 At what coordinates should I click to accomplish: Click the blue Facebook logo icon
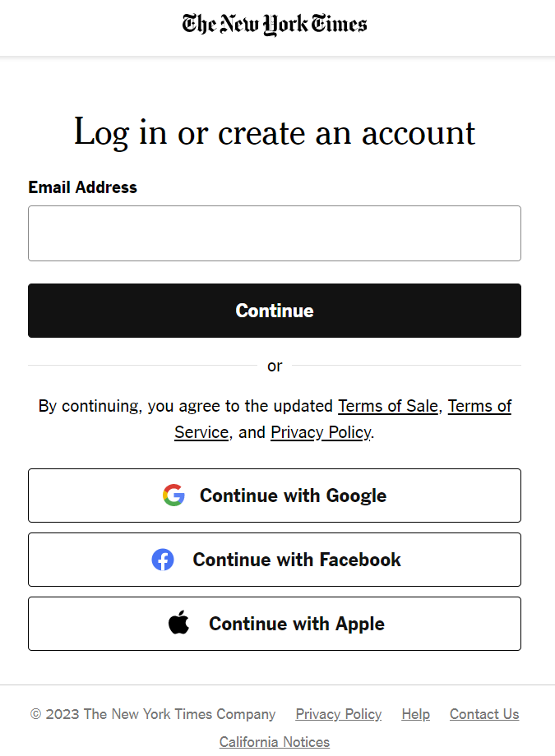click(163, 560)
